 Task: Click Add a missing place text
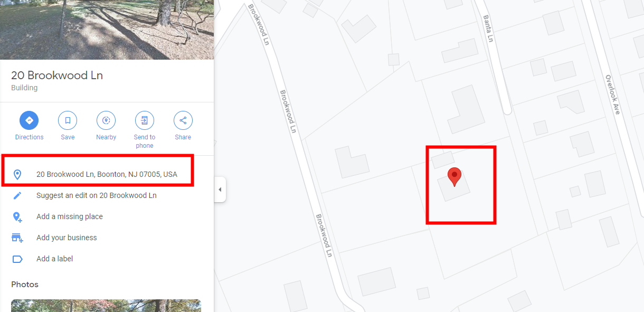click(x=70, y=216)
